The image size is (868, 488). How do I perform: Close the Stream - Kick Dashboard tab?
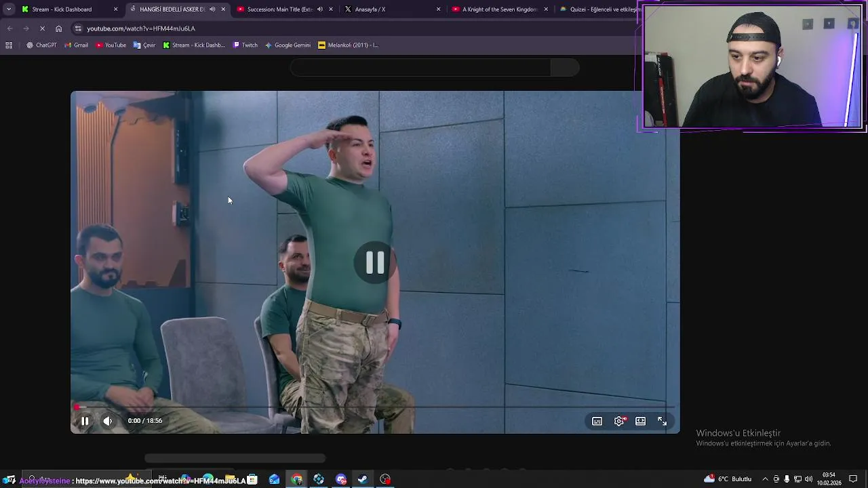tap(115, 9)
